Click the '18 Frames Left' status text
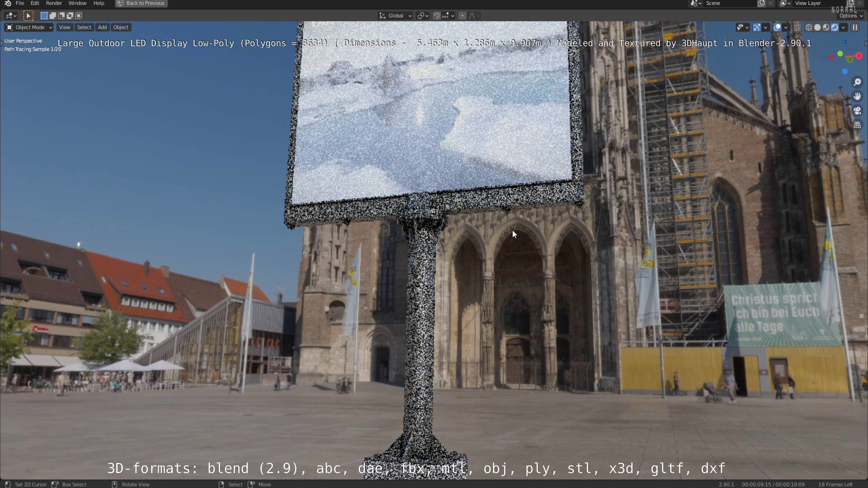 835,484
